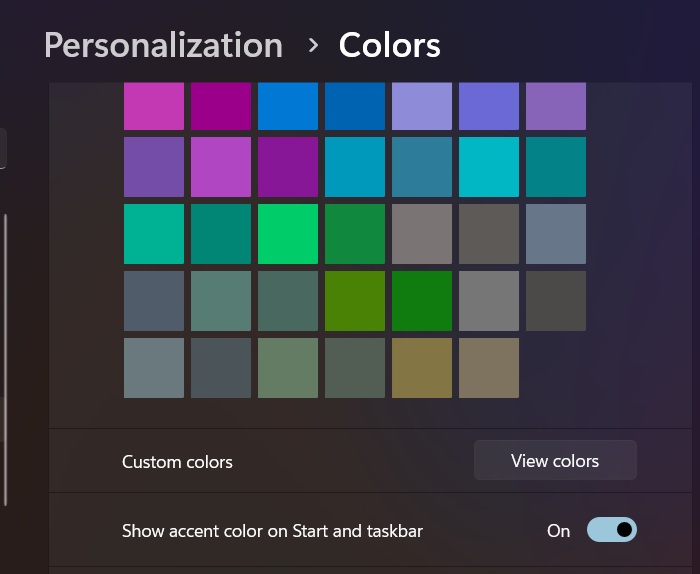700x574 pixels.
Task: Choose the bright Turf green swatch
Action: click(288, 234)
